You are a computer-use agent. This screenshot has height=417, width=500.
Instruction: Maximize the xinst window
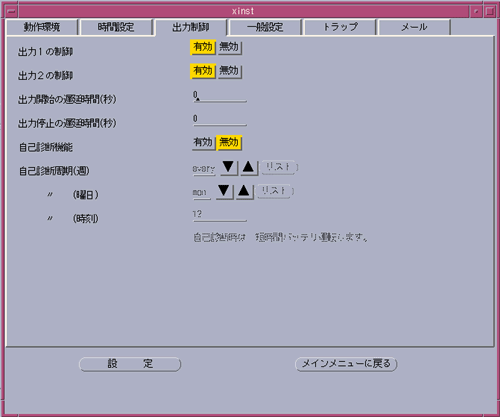(490, 11)
